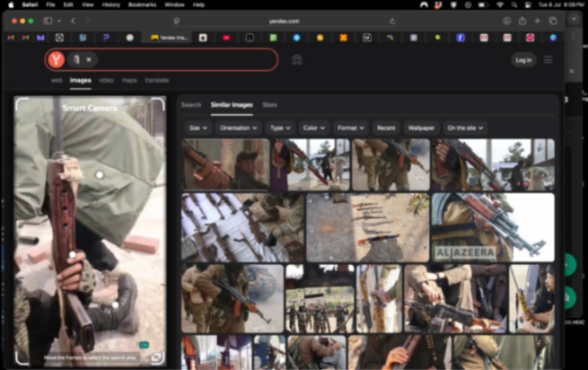Screen dimensions: 588x370
Task: Go forward with Safari's forward arrow
Action: [87, 21]
